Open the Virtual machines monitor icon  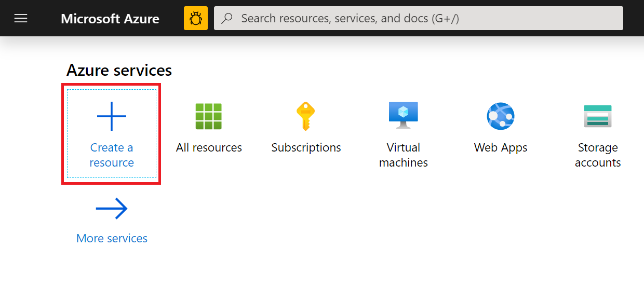[x=404, y=115]
